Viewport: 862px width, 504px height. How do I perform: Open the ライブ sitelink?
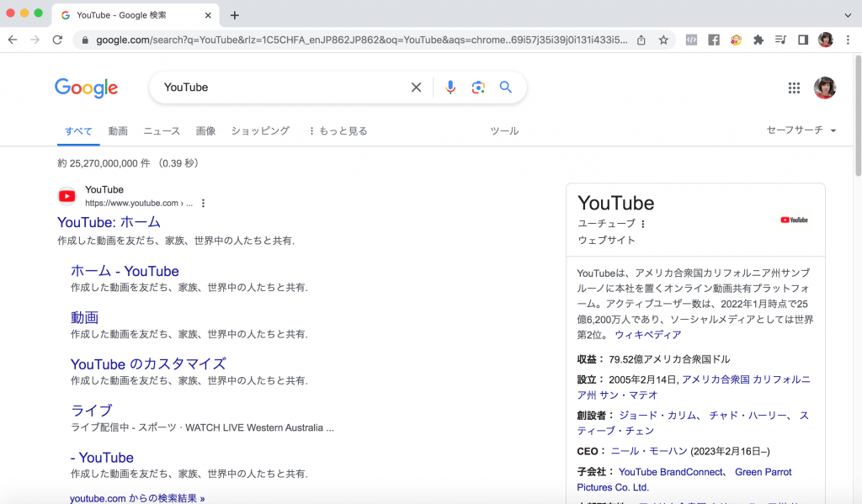[91, 411]
